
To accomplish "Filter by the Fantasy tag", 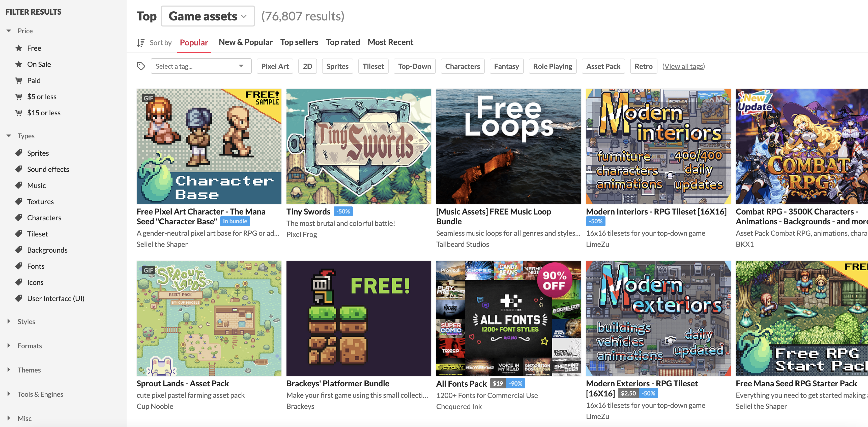I will [x=506, y=66].
